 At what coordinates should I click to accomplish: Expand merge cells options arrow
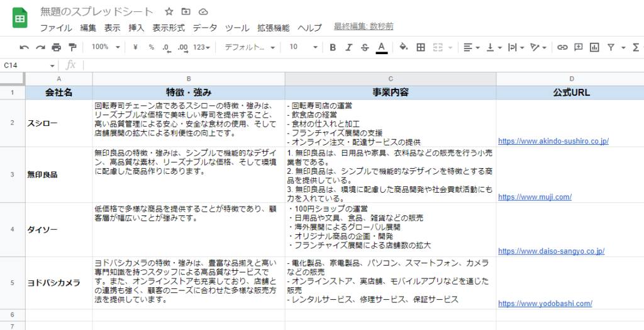450,48
